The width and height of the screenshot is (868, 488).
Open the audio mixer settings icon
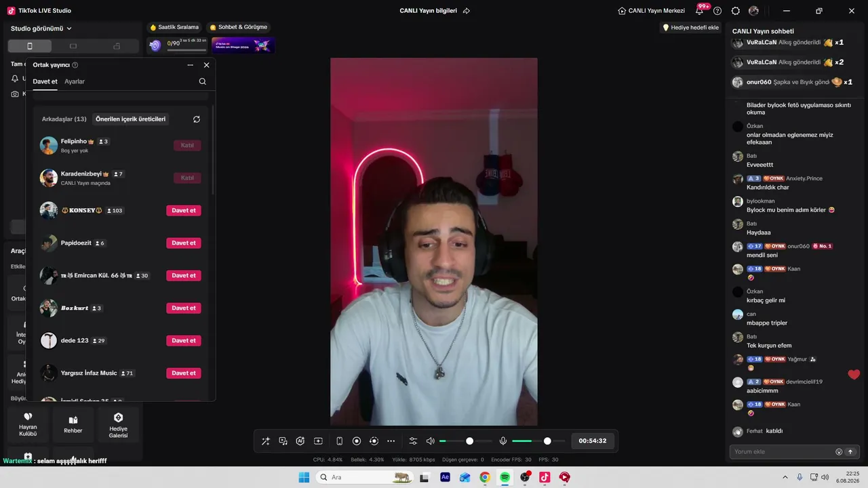(413, 441)
